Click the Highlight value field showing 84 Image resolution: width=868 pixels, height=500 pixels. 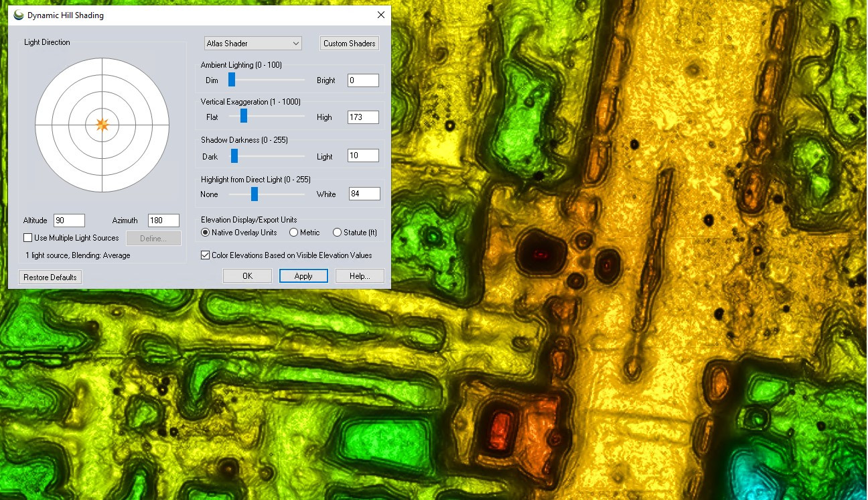click(365, 194)
